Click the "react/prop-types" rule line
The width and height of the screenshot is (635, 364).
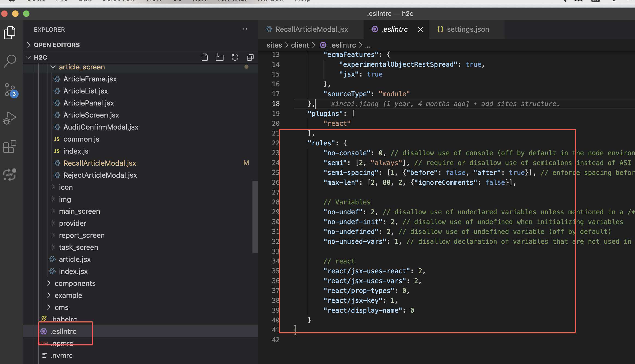coord(366,290)
